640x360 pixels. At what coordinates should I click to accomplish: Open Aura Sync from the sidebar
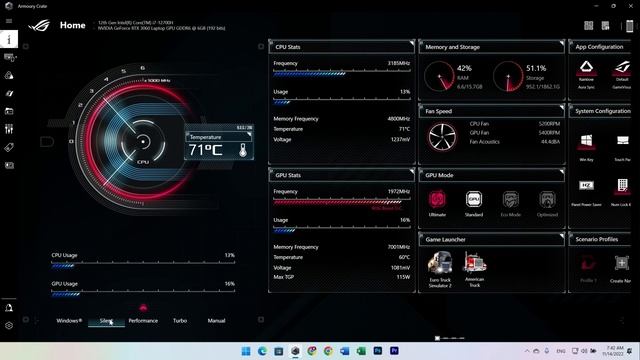[9, 76]
